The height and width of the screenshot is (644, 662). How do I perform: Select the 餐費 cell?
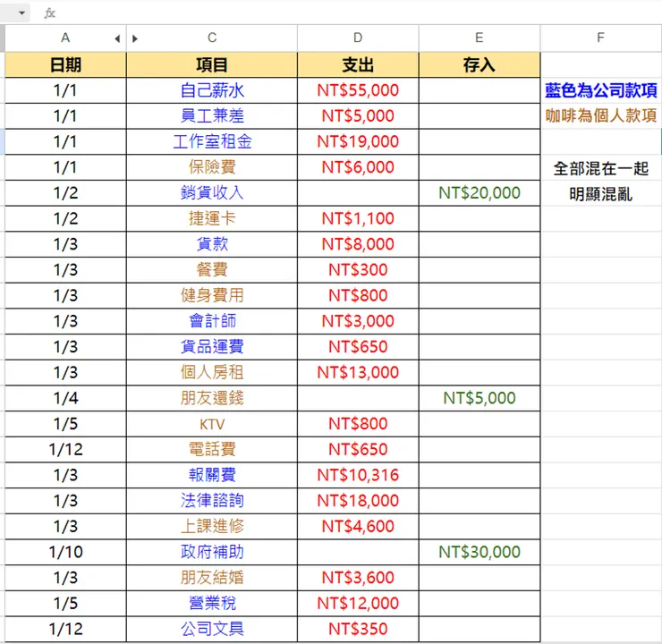coord(212,269)
